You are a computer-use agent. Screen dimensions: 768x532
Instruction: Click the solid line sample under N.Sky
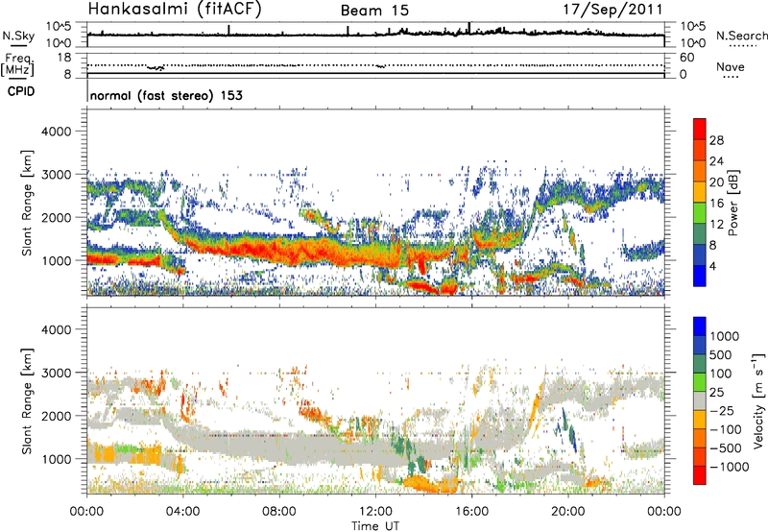18,46
